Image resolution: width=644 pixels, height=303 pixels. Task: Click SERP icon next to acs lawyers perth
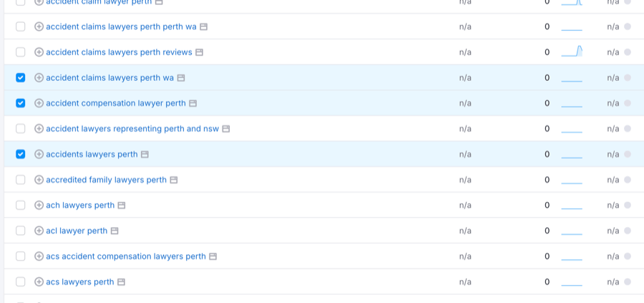click(x=121, y=282)
